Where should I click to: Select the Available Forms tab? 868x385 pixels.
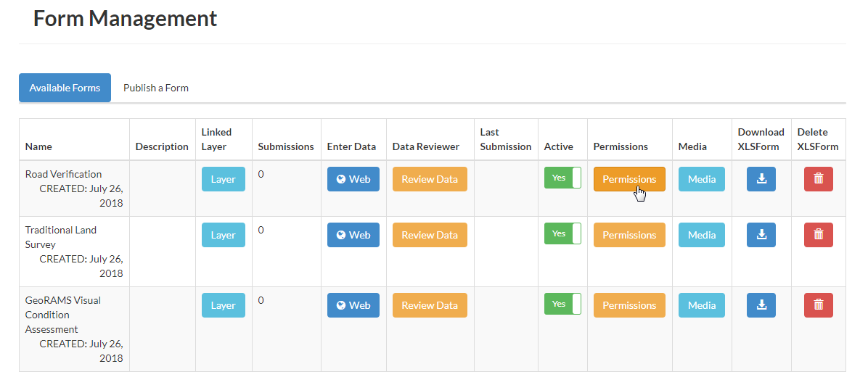pos(65,88)
